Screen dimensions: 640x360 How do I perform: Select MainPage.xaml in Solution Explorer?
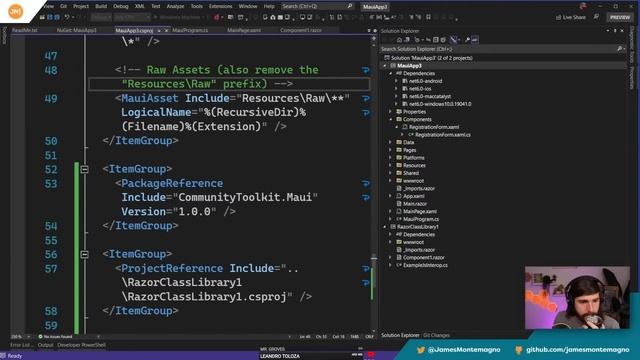click(420, 212)
